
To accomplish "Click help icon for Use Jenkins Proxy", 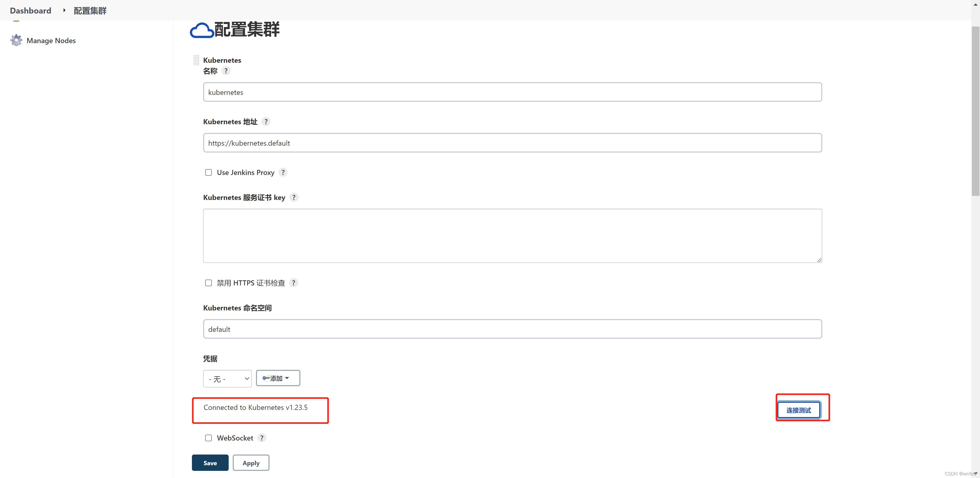I will click(283, 173).
